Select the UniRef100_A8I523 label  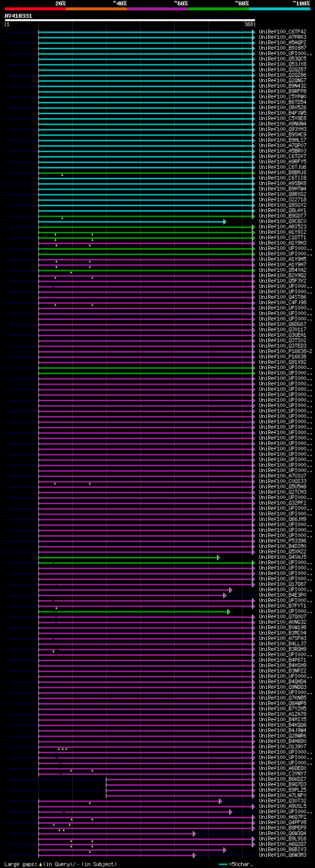pos(283,227)
